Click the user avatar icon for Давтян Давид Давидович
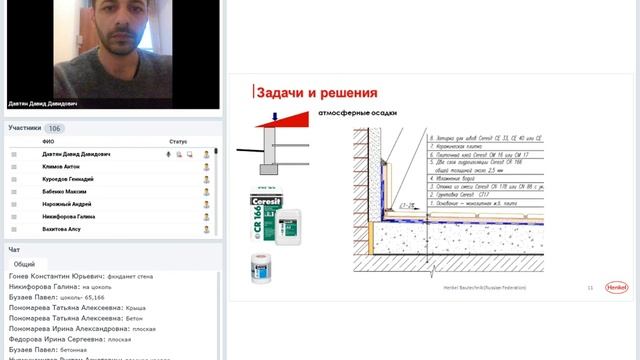 point(207,154)
